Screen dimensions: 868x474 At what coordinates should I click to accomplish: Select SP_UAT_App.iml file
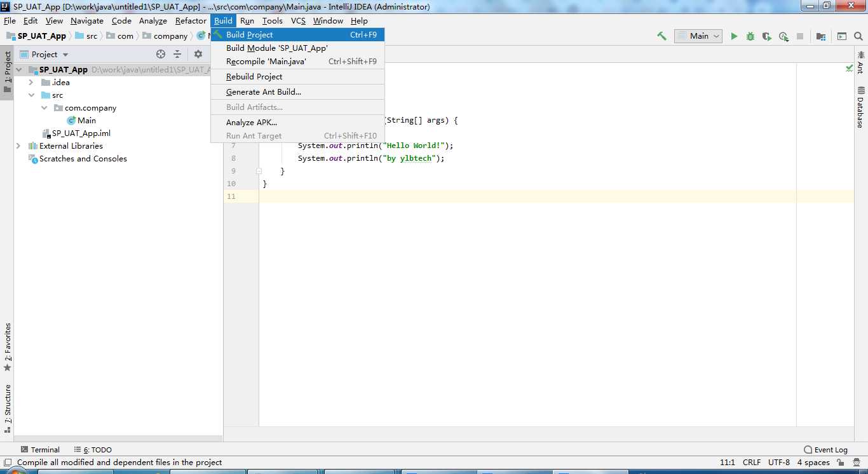pos(76,133)
